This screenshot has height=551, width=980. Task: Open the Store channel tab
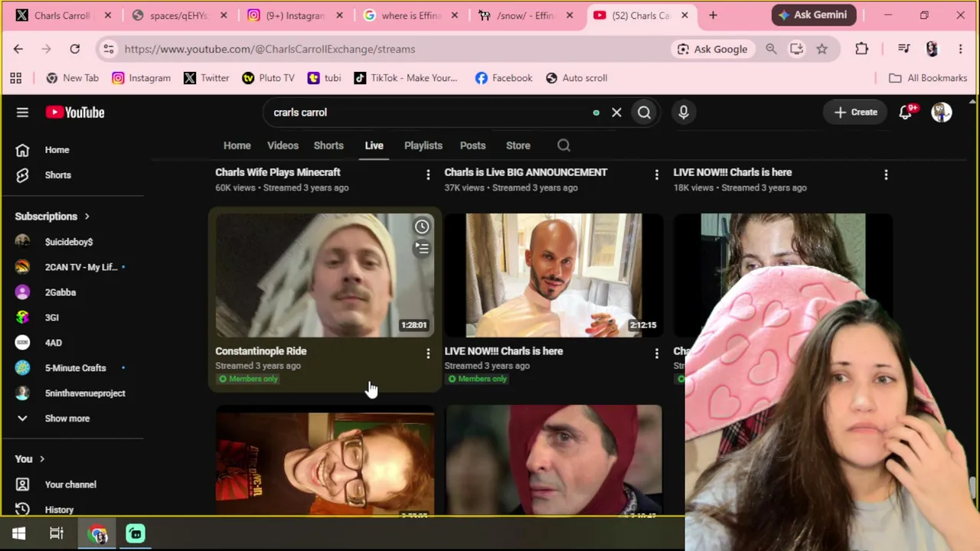click(518, 145)
